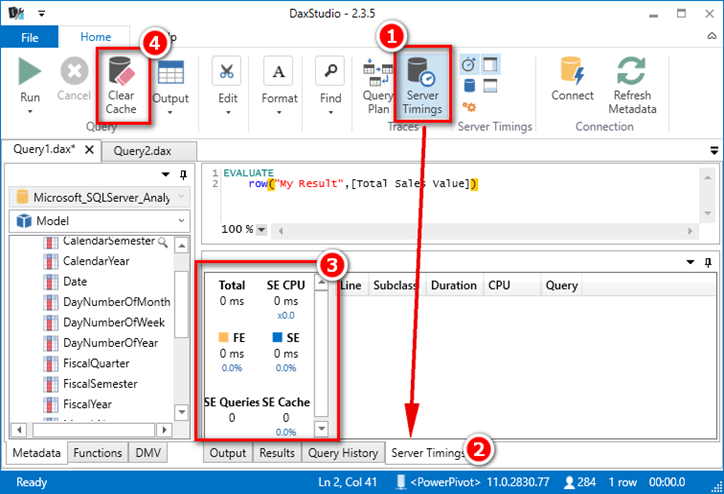Viewport: 724px width, 494px height.
Task: Clear the cache using the eraser icon
Action: pyautogui.click(x=121, y=72)
